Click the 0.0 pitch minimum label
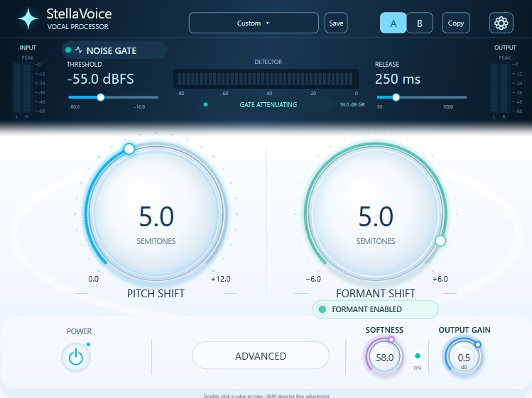Viewport: 532px width, 398px height. click(93, 279)
